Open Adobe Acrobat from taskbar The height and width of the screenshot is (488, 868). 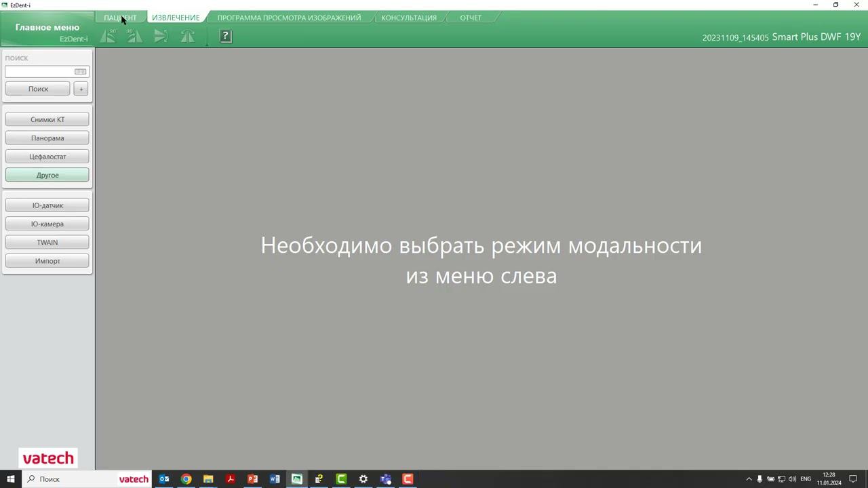tap(231, 479)
